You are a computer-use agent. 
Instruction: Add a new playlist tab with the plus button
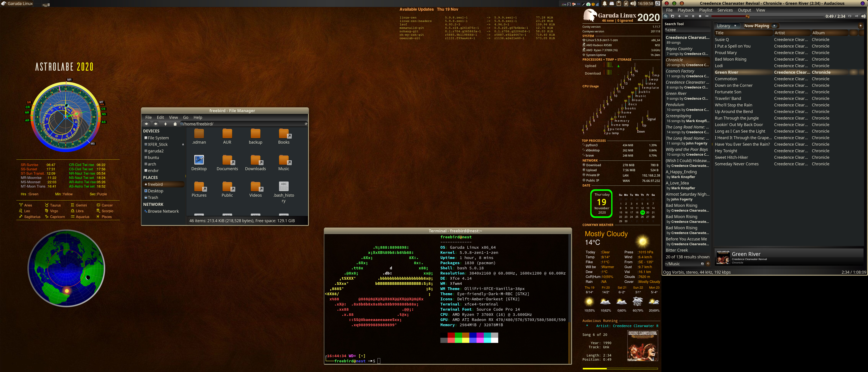pyautogui.click(x=860, y=26)
